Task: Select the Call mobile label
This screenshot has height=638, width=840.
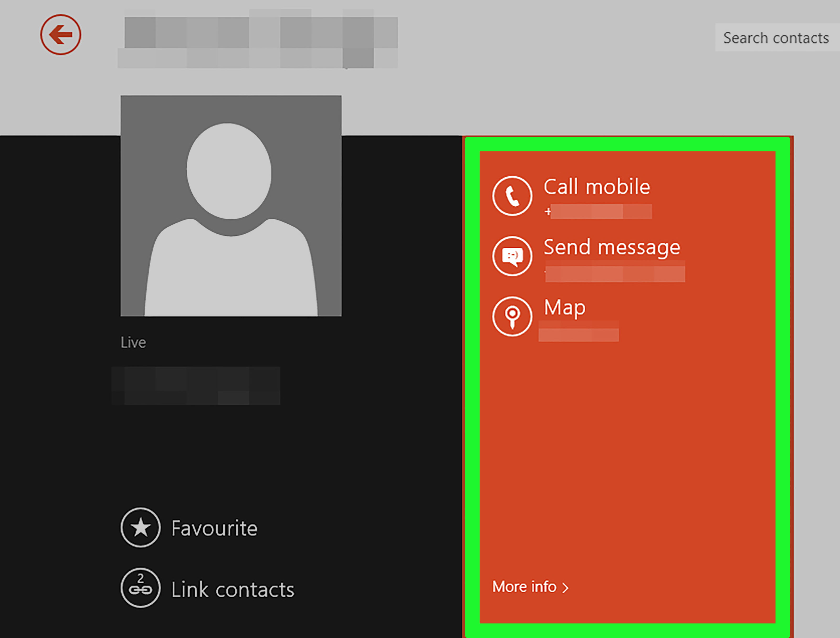Action: [597, 187]
